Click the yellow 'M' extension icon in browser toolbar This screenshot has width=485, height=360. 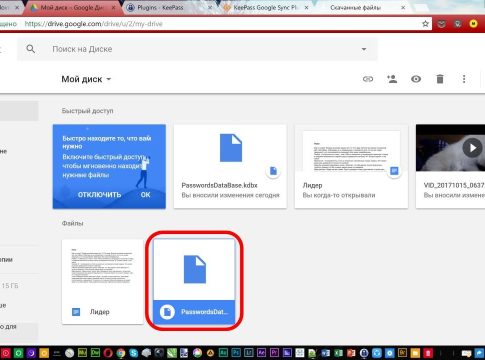[x=473, y=24]
